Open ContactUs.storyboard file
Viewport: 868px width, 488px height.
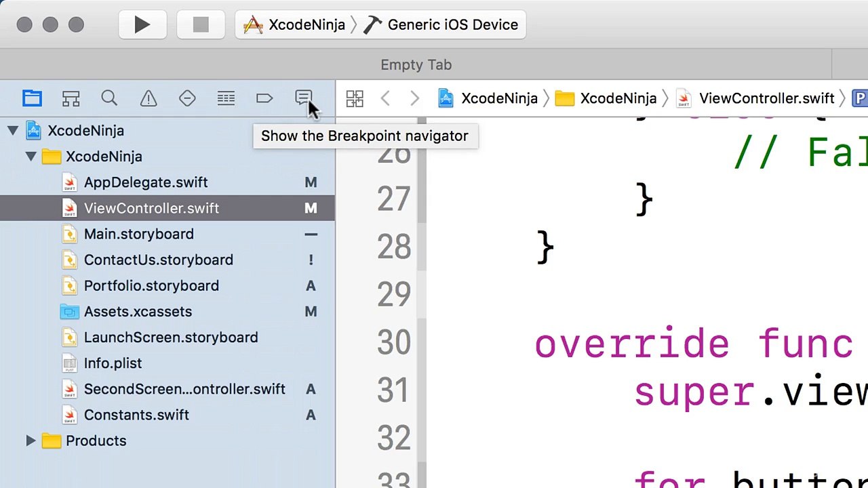coord(159,260)
